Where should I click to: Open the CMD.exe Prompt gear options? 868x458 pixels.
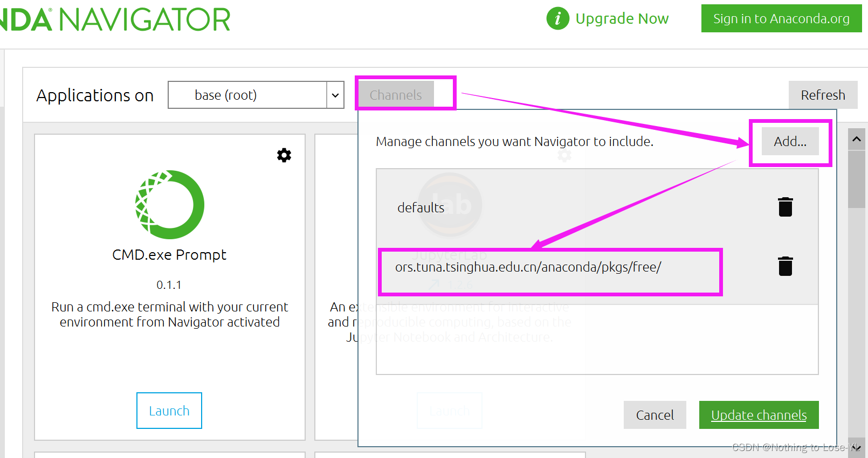pyautogui.click(x=284, y=155)
